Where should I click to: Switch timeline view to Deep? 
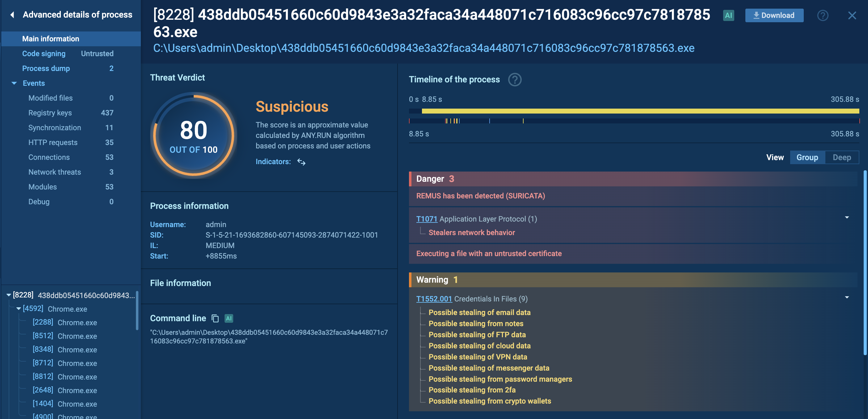[842, 157]
